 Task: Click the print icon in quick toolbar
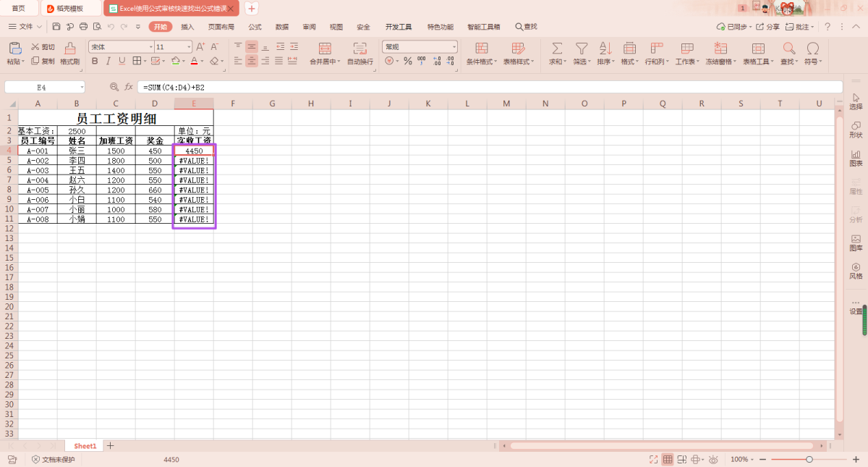[x=83, y=27]
